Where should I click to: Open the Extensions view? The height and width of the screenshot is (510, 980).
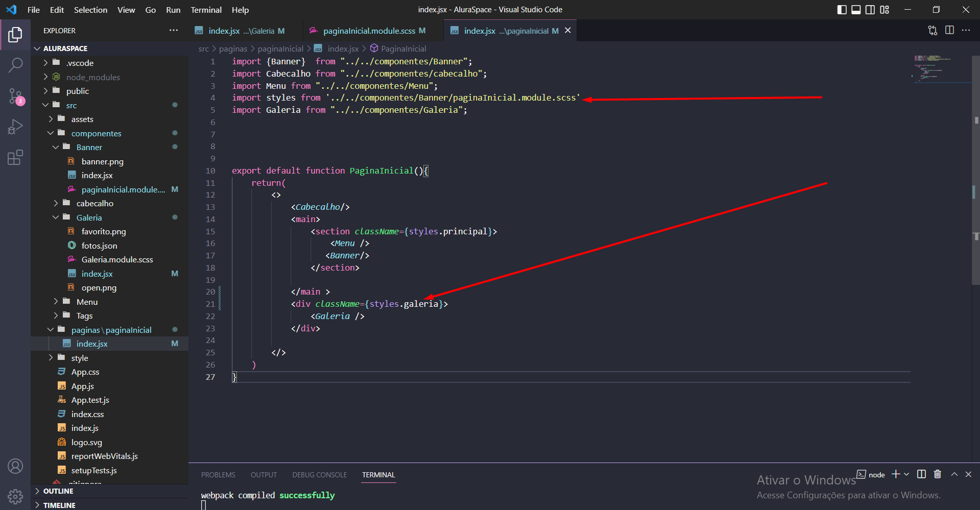pyautogui.click(x=15, y=157)
